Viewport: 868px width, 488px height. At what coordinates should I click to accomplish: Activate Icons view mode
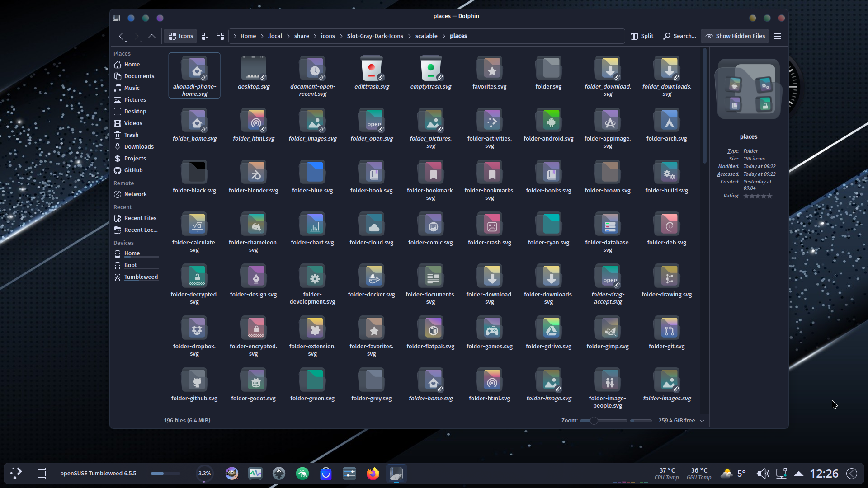click(181, 36)
